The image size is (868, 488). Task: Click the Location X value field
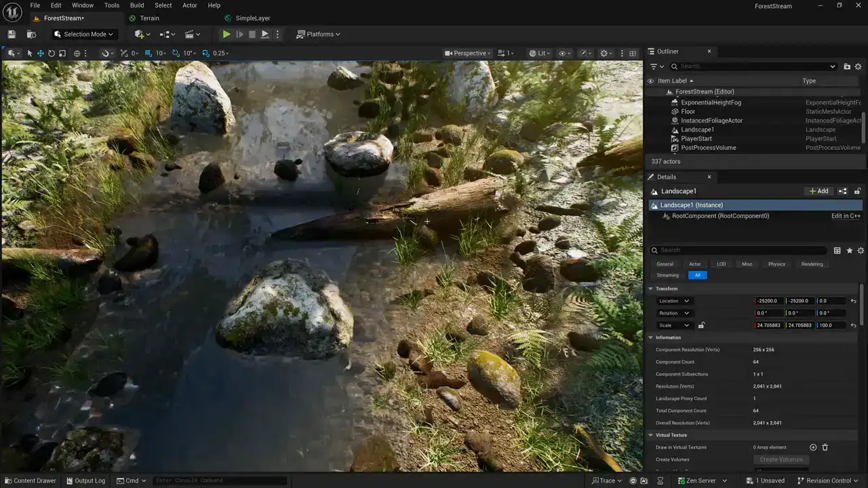768,301
